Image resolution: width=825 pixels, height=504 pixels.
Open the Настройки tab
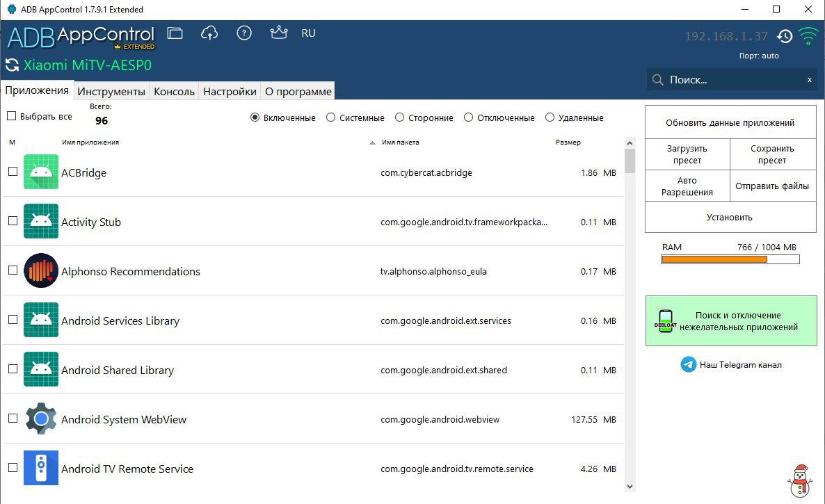230,92
